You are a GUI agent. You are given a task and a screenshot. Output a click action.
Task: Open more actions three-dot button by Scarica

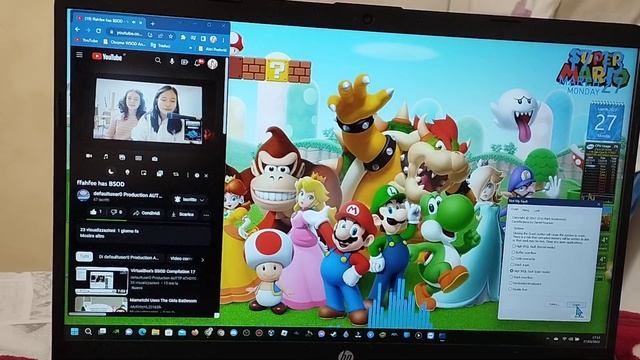point(206,215)
